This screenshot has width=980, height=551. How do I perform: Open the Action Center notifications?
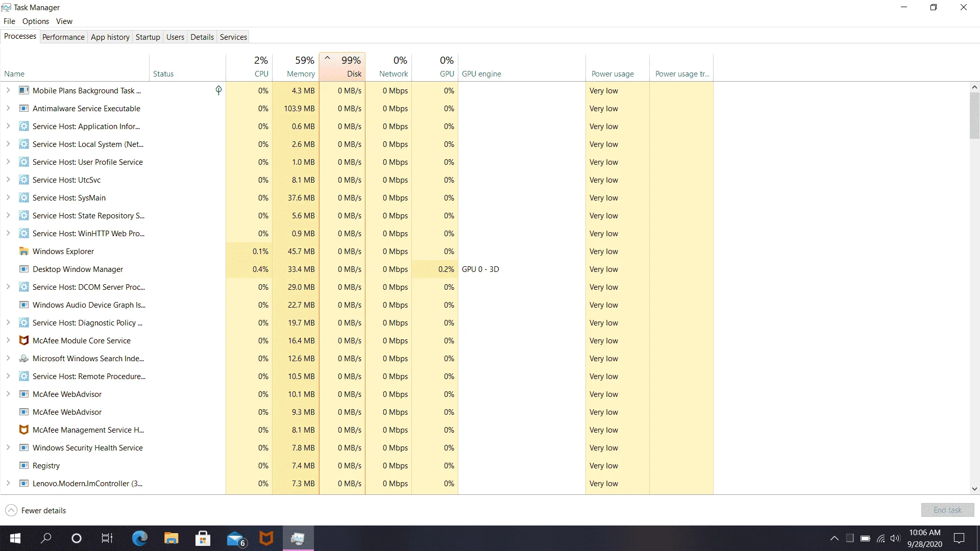960,538
